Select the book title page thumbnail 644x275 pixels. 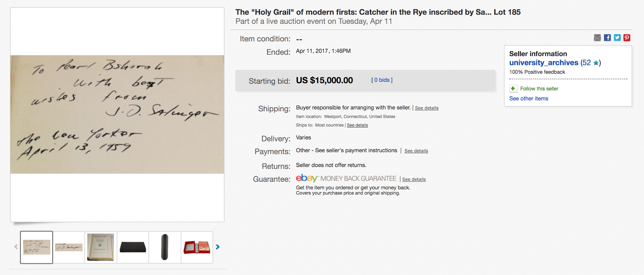[101, 247]
